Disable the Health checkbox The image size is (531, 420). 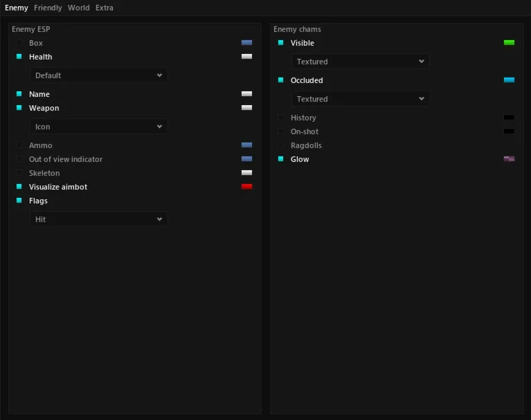19,57
